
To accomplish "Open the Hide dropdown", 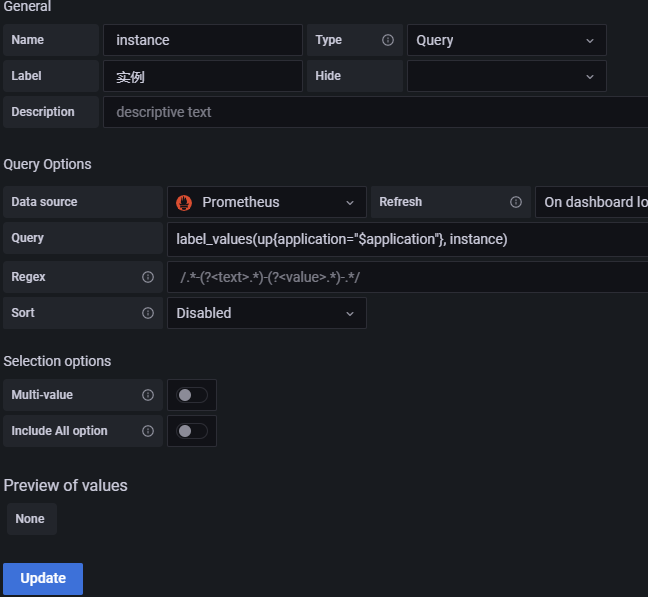I will tap(507, 76).
